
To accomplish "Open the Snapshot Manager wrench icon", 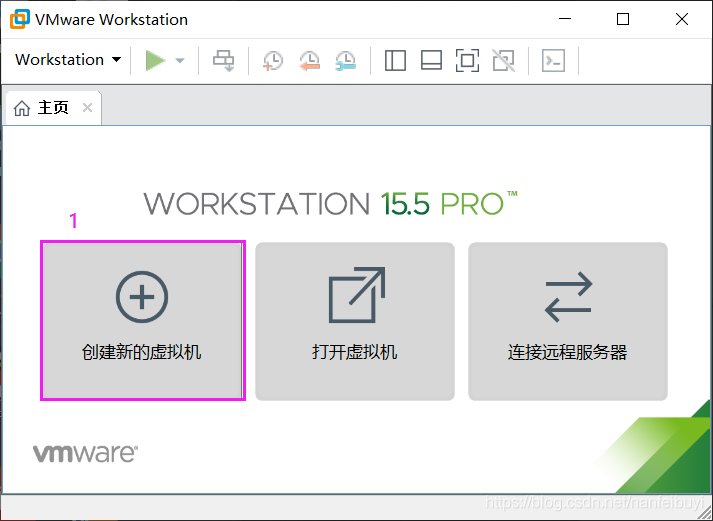I will [346, 60].
